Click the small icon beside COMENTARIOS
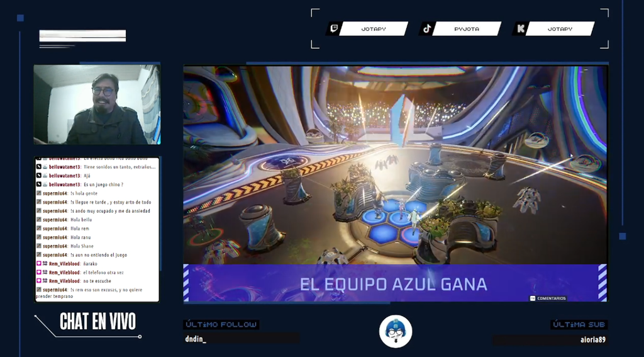 click(x=533, y=298)
